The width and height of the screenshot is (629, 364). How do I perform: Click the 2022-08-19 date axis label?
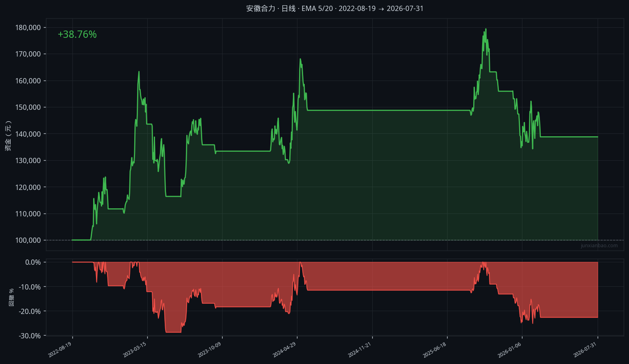click(60, 350)
